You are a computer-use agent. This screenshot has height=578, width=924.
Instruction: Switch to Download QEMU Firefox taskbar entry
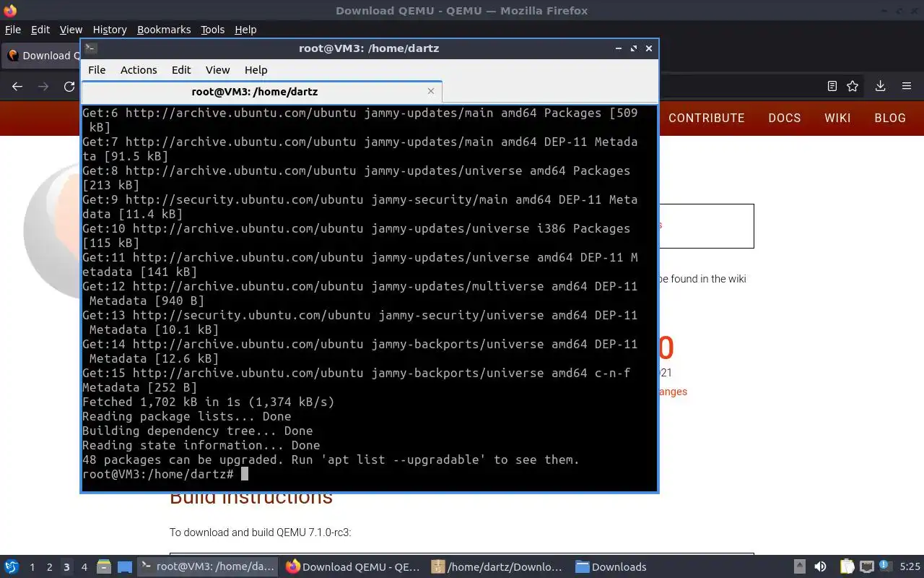352,566
